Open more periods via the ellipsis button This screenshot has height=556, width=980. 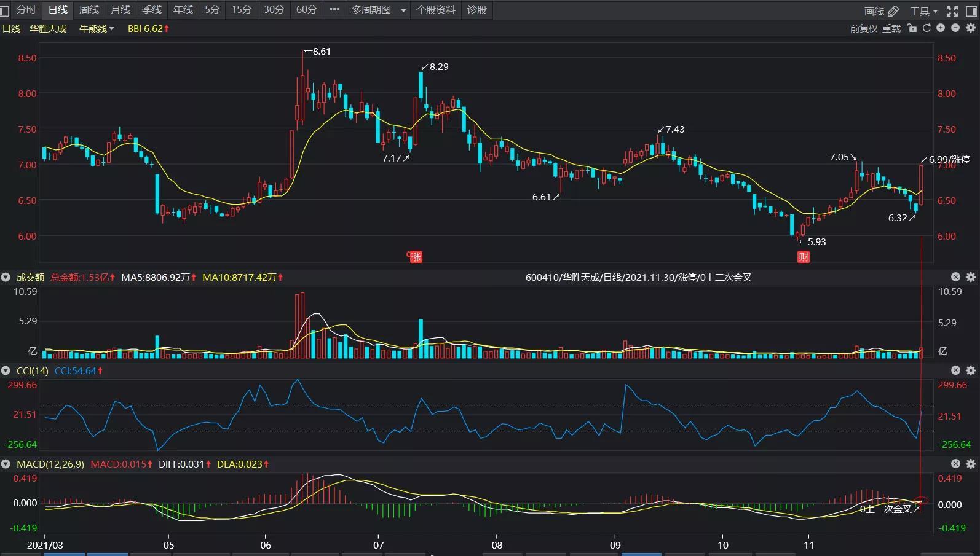[x=334, y=10]
